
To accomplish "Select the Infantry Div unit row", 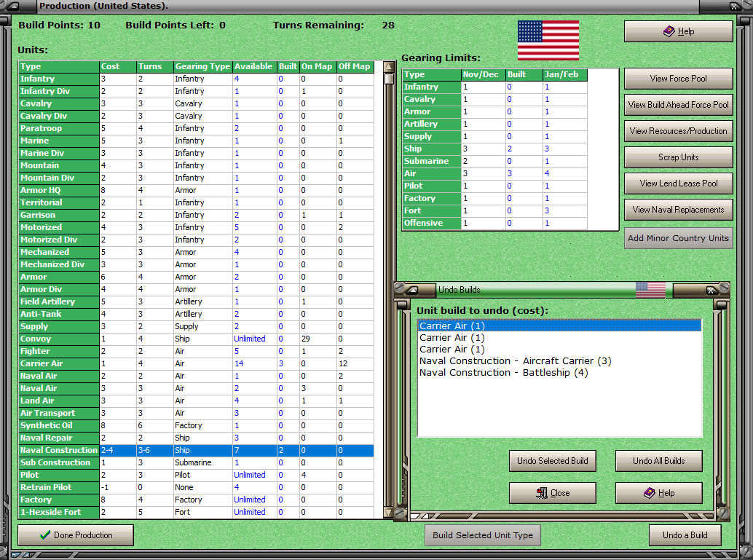I will tap(196, 91).
